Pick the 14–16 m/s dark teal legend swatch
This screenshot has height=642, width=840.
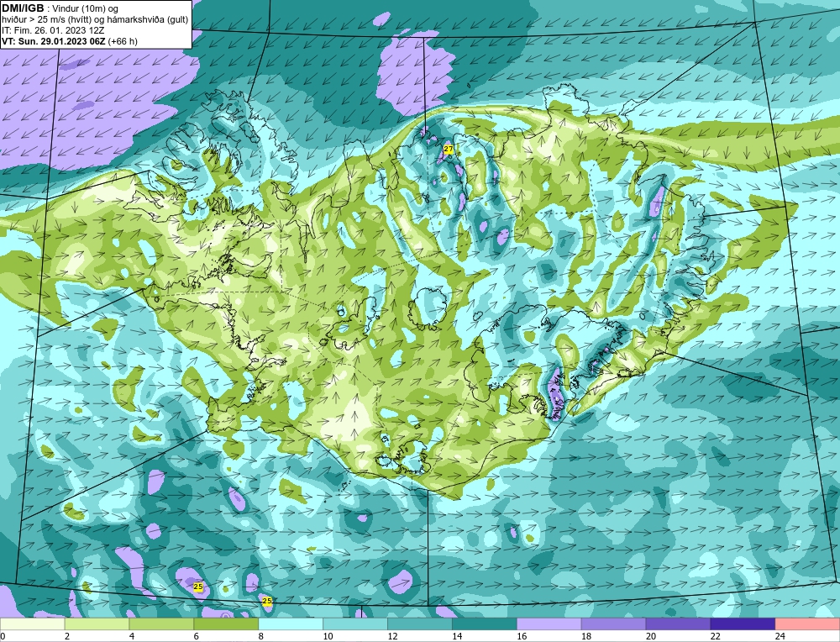click(485, 624)
